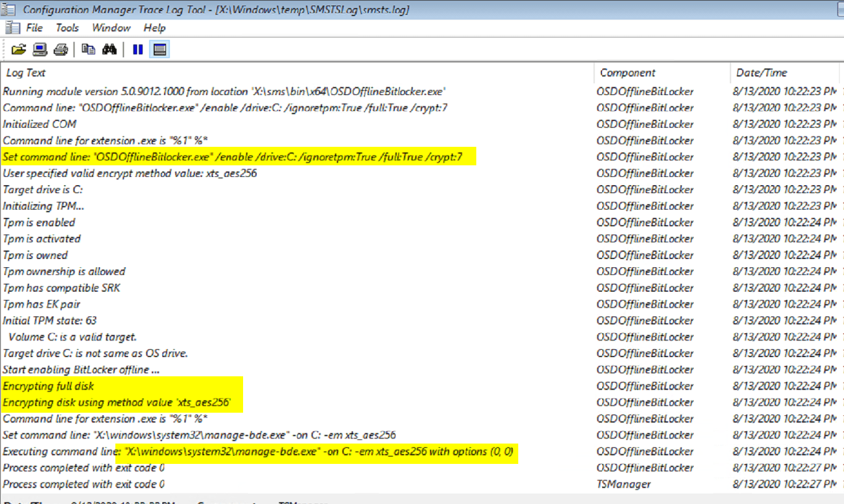Screen dimensions: 844x504
Task: Sort entries by the Component column header
Action: click(627, 72)
